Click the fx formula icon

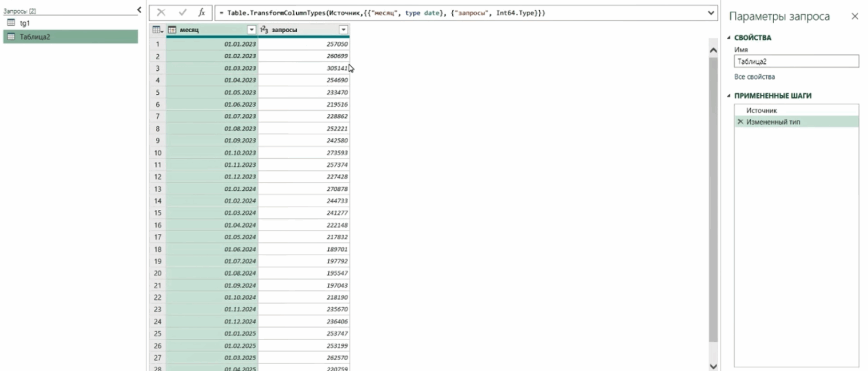(x=201, y=13)
